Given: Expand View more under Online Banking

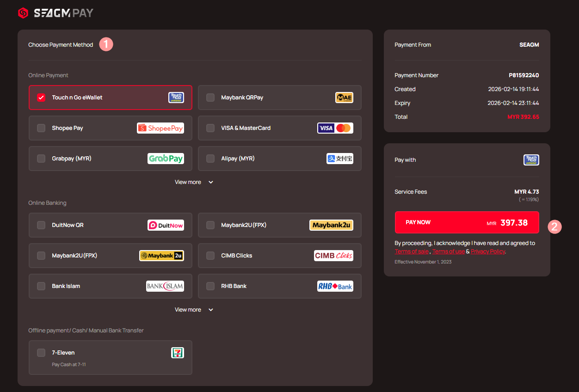Looking at the screenshot, I should pos(194,310).
